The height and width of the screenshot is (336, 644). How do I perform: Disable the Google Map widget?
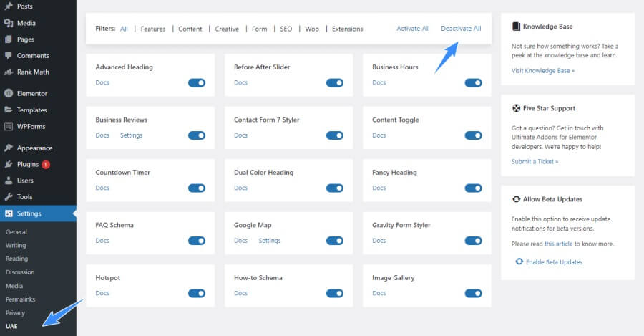tap(335, 241)
